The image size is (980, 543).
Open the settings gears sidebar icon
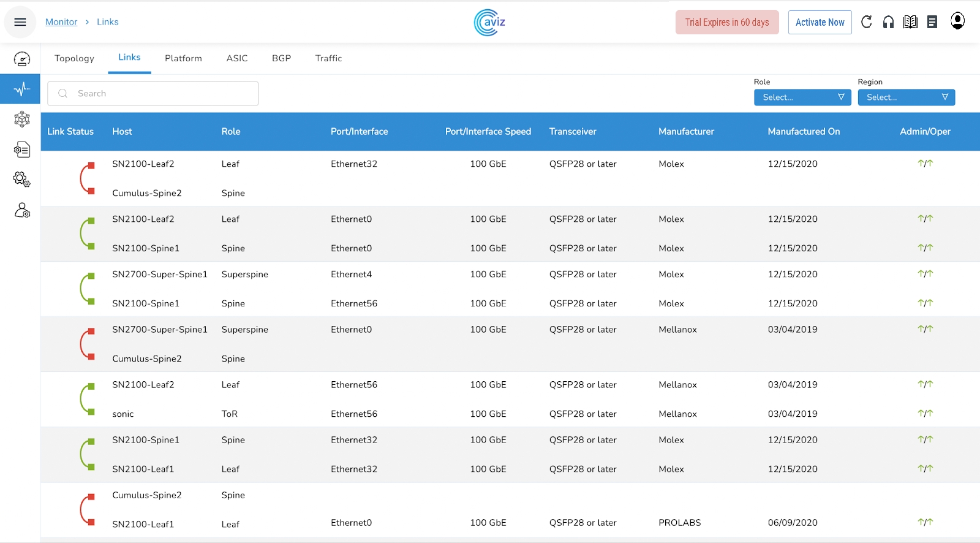[21, 179]
